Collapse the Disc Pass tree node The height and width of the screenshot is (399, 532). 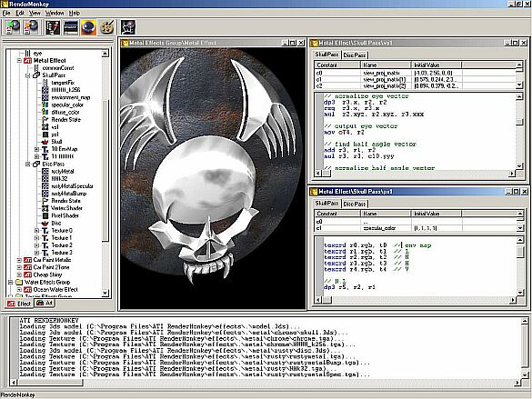coord(28,165)
